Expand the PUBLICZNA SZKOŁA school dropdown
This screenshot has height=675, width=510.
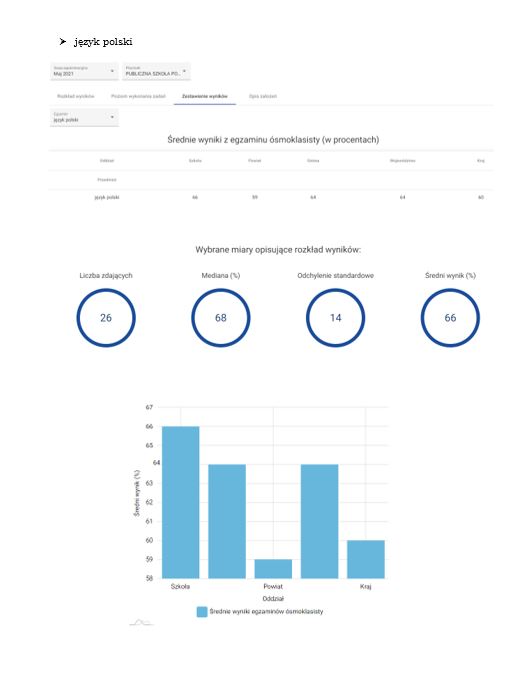(x=156, y=71)
